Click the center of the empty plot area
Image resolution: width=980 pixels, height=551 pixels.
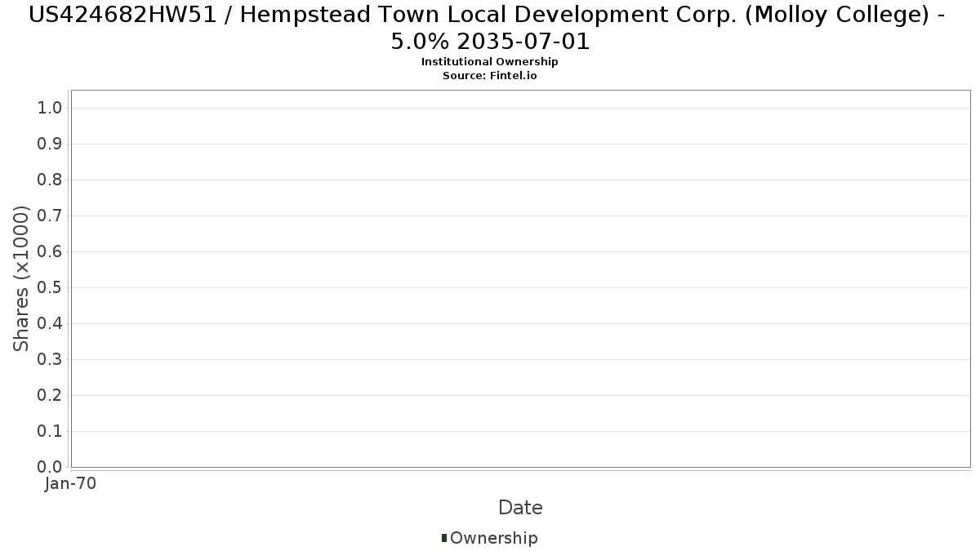pyautogui.click(x=520, y=278)
